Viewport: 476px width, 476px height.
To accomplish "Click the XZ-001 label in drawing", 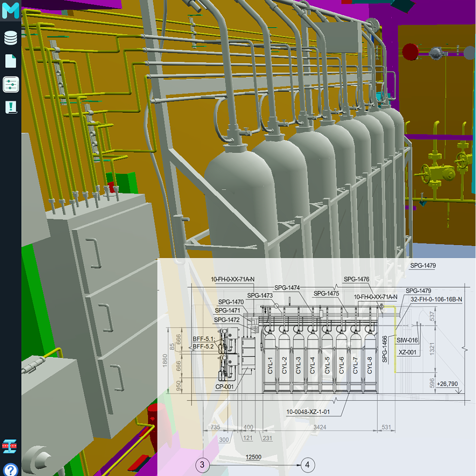I will click(x=407, y=353).
